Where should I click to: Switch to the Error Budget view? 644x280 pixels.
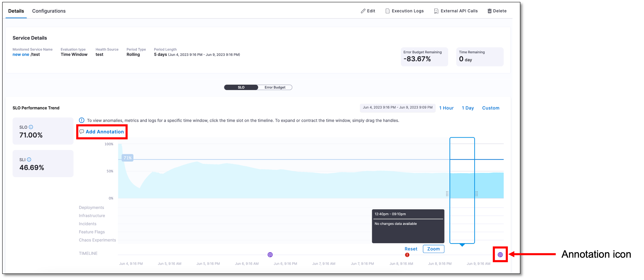click(x=275, y=87)
